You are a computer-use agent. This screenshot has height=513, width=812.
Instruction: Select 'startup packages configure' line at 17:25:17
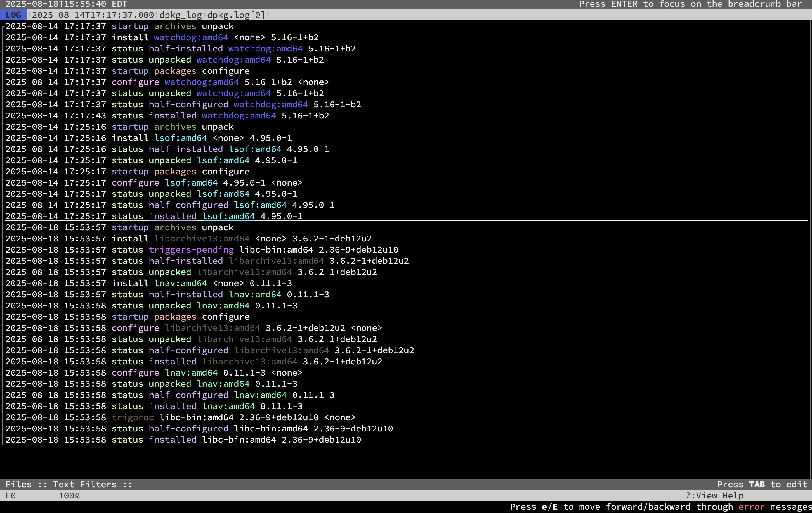point(128,172)
